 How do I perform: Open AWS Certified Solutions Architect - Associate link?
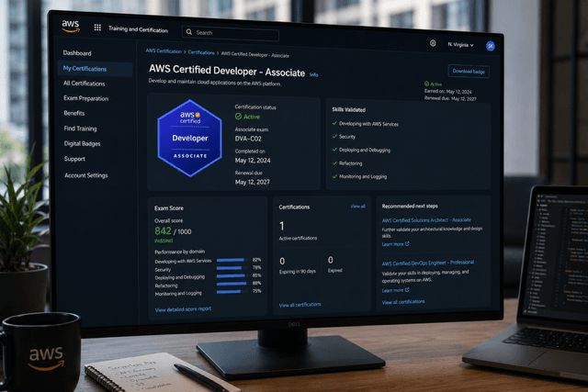(426, 220)
